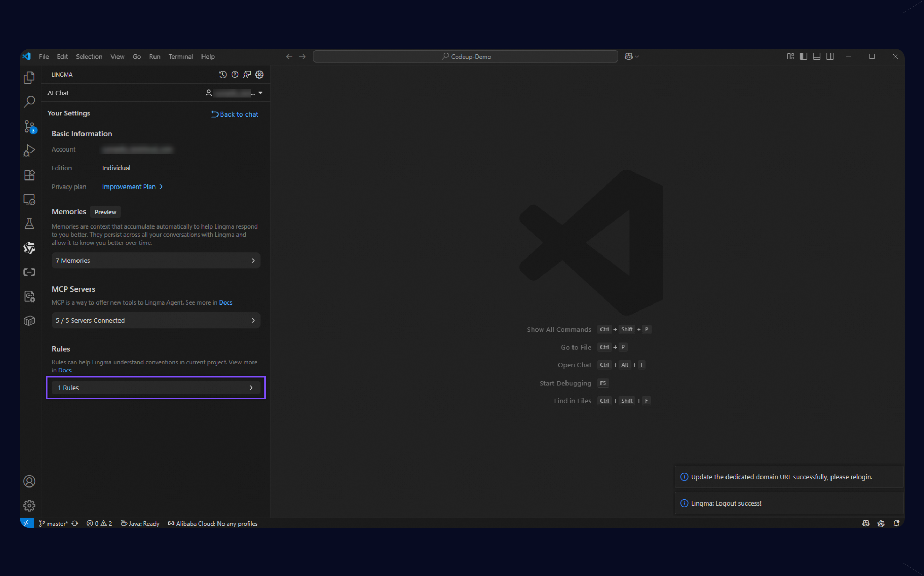Toggle the bottom panel layout button
Viewport: 924px width, 576px height.
click(817, 56)
